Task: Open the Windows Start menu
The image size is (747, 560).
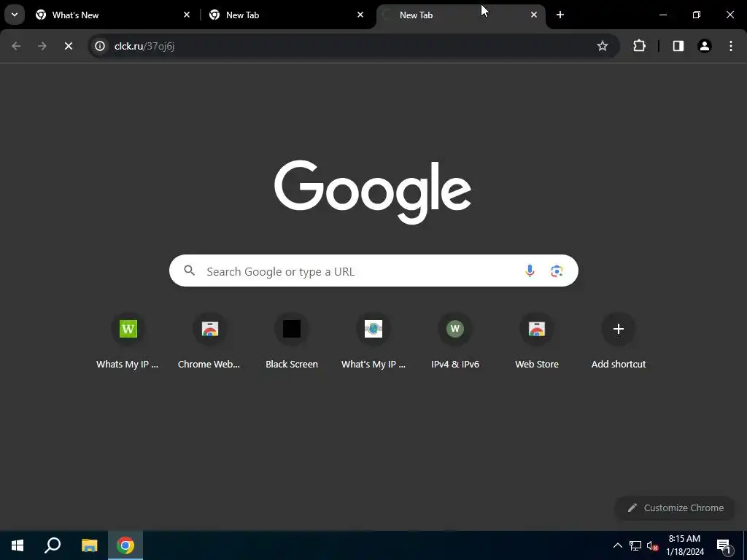Action: [18, 545]
